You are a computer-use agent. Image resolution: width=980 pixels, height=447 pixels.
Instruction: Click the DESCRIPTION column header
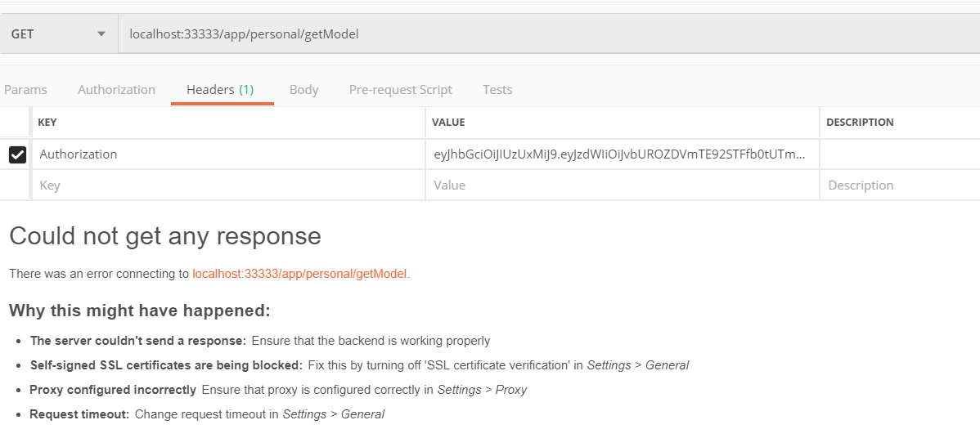pyautogui.click(x=860, y=123)
